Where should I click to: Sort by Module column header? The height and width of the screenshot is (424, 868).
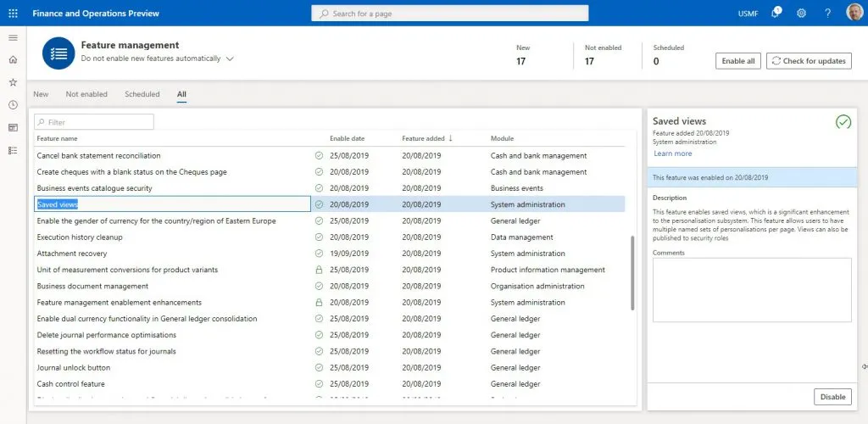click(x=502, y=138)
